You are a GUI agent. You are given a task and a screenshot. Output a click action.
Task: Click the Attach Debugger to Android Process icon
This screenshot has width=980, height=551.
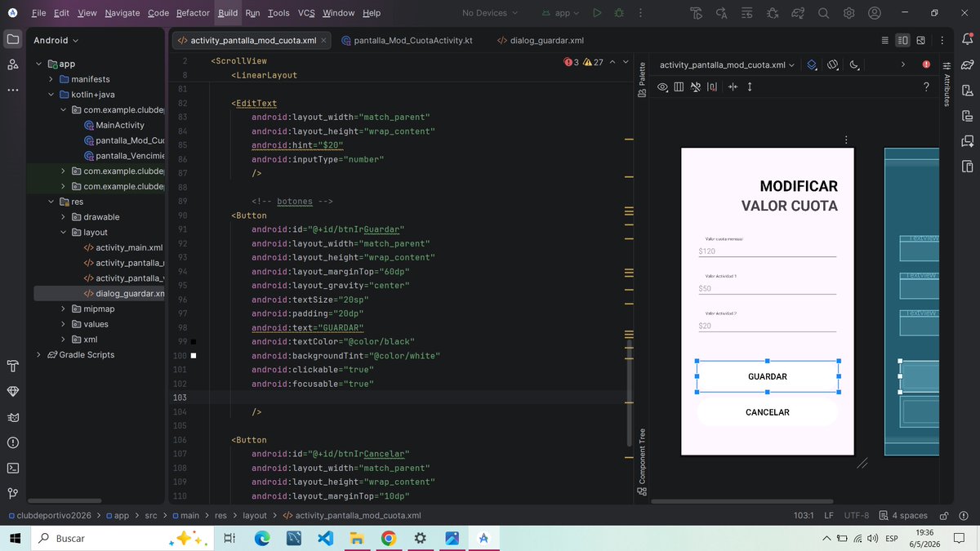[773, 13]
